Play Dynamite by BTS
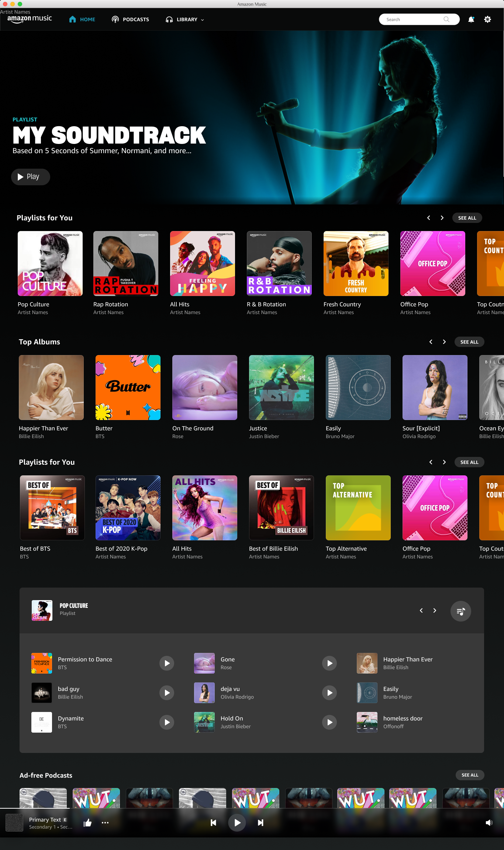 pos(167,722)
